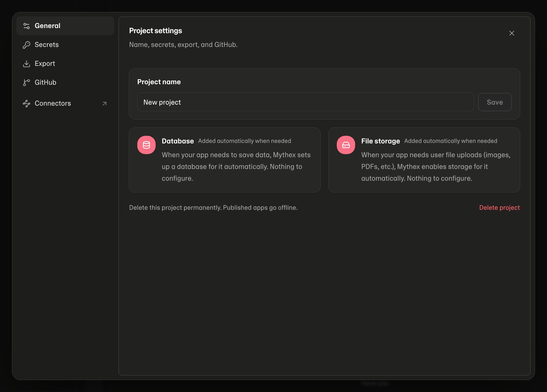Click 'Name, secrets, export, and GitHub.' subtitle

pos(183,45)
